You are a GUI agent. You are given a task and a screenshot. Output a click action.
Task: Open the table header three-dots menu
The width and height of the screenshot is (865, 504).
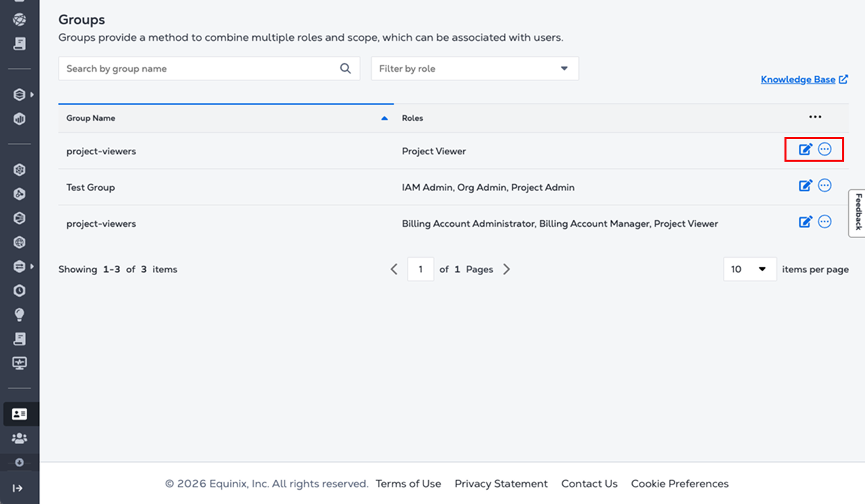(x=815, y=117)
